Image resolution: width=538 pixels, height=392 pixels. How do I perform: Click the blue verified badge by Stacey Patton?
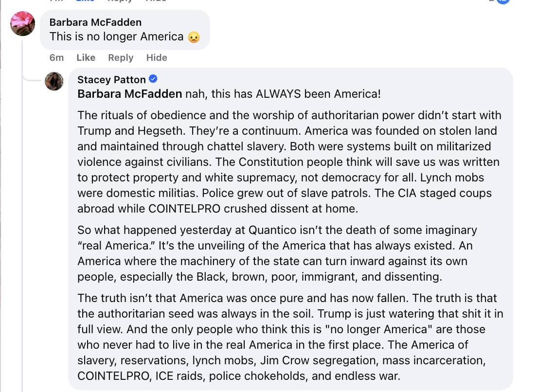(153, 79)
